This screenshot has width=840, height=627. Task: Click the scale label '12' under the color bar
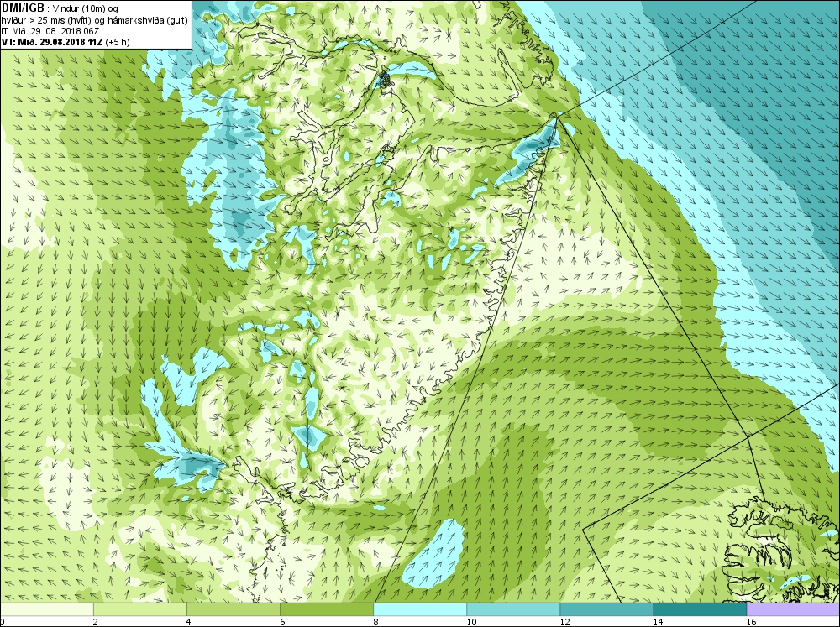click(x=564, y=622)
